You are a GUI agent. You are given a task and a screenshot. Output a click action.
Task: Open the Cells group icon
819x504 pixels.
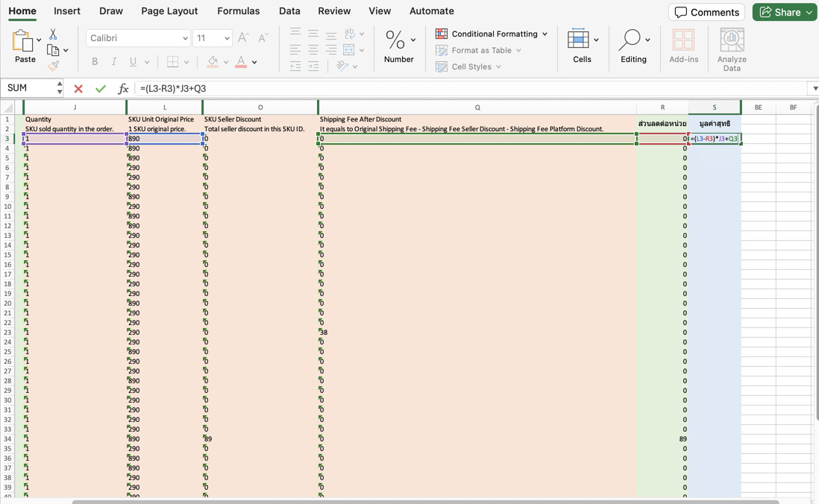(x=578, y=40)
